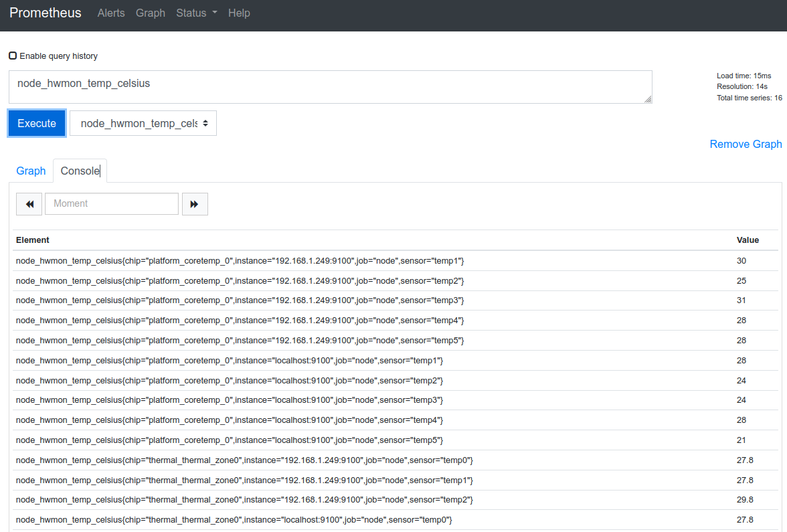Select the Console tab
The image size is (787, 532).
click(80, 171)
